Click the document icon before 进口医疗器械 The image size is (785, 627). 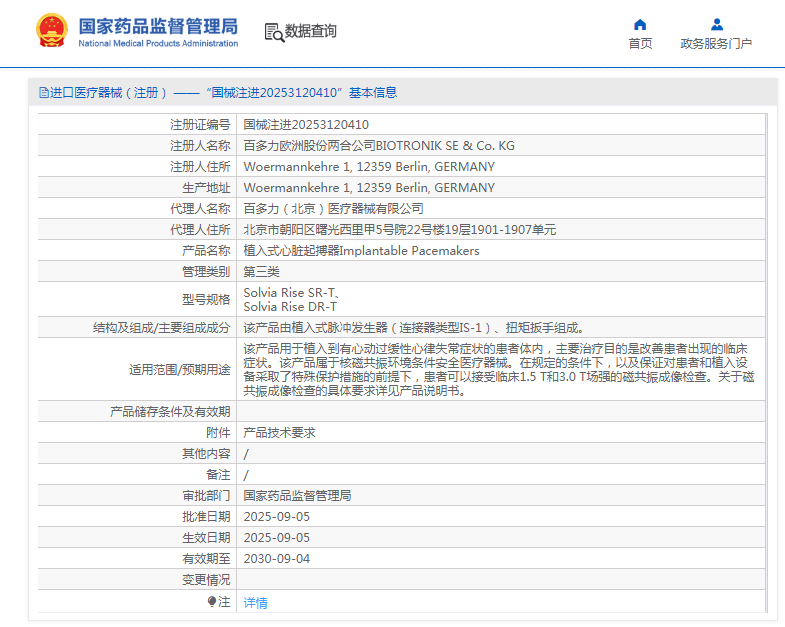(x=43, y=93)
